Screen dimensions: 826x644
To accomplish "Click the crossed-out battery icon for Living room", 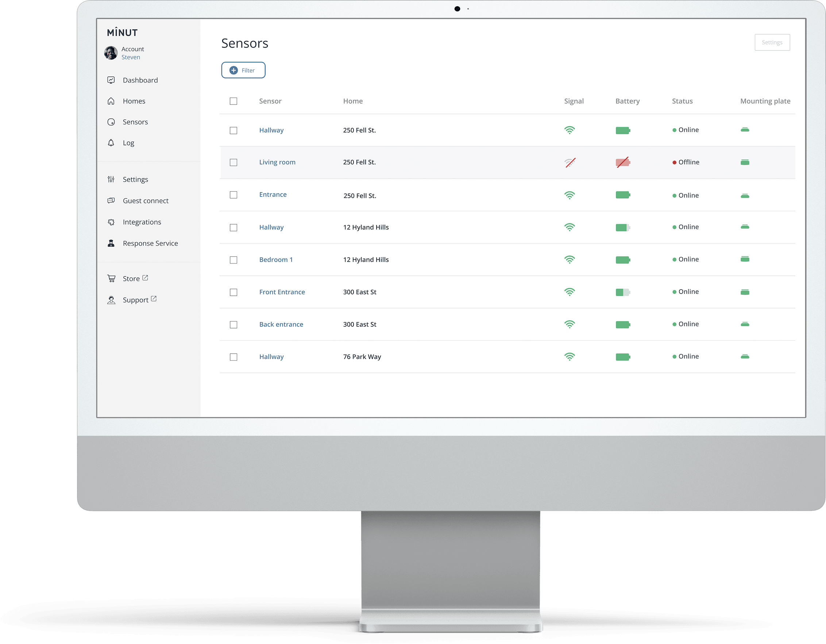I will [622, 162].
